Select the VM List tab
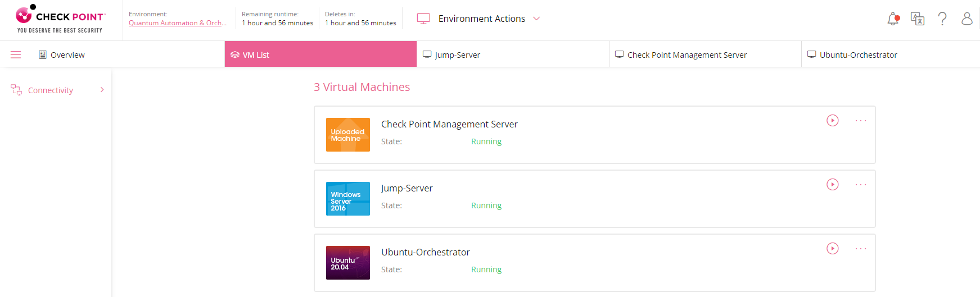The height and width of the screenshot is (297, 980). click(320, 54)
